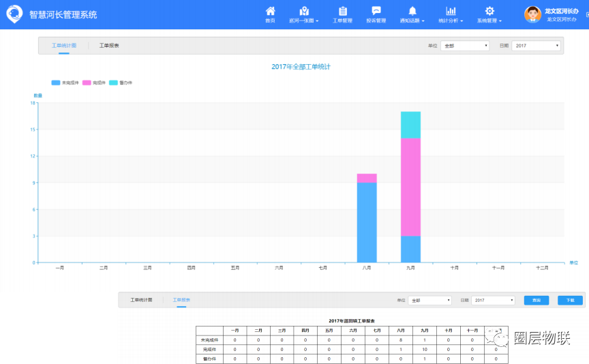This screenshot has height=364, width=589.
Task: Click blue 未完成件 segment of 八月 bar
Action: point(367,222)
